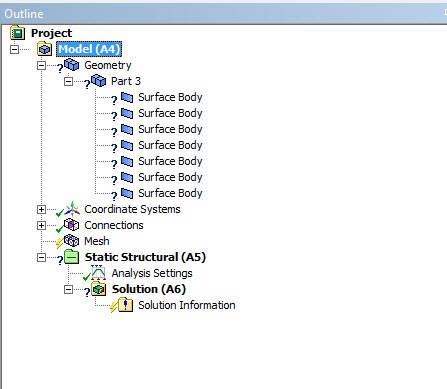Click the Mesh node icon

pos(71,241)
